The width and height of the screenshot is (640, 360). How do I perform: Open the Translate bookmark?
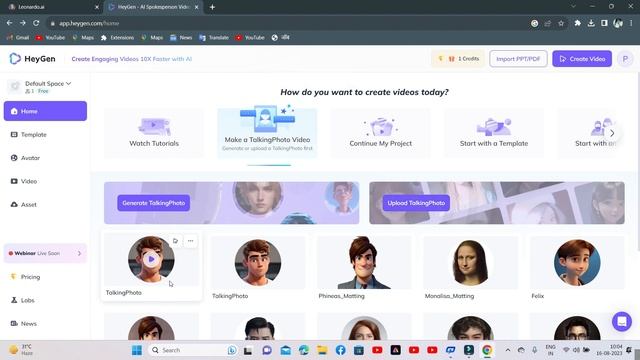point(214,37)
